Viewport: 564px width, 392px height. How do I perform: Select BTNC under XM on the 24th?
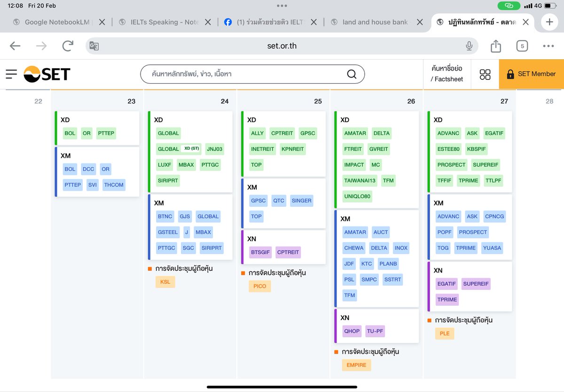165,217
